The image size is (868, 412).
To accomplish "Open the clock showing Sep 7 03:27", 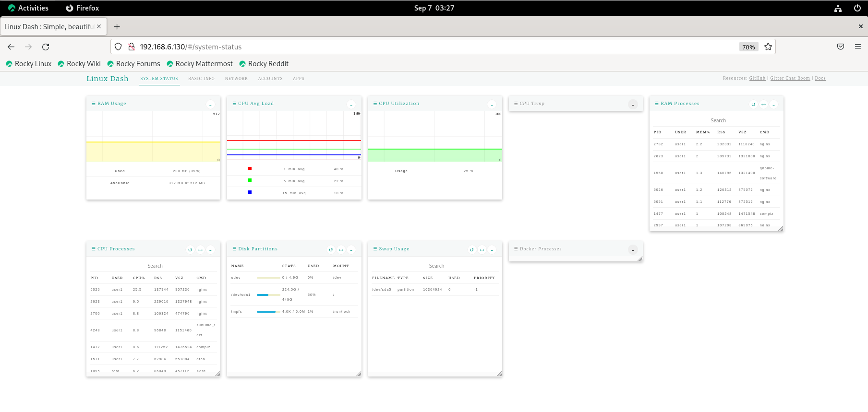I will [x=434, y=8].
